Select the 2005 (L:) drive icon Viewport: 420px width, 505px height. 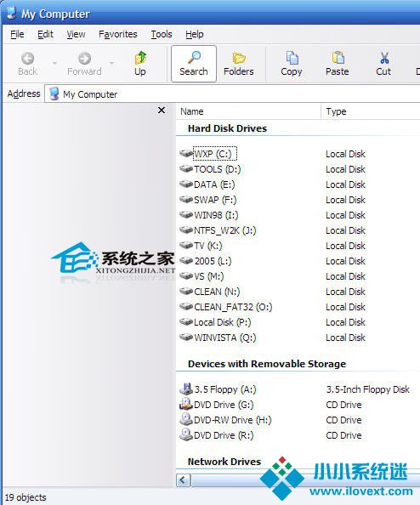186,260
